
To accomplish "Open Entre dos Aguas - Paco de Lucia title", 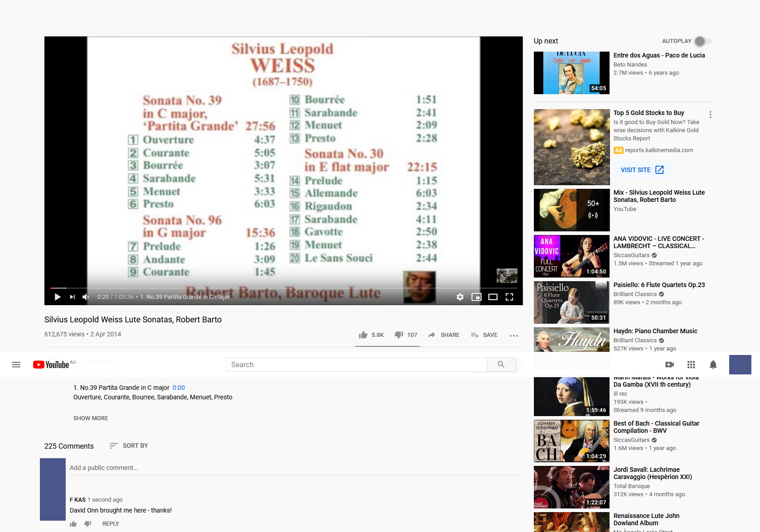I will (659, 55).
